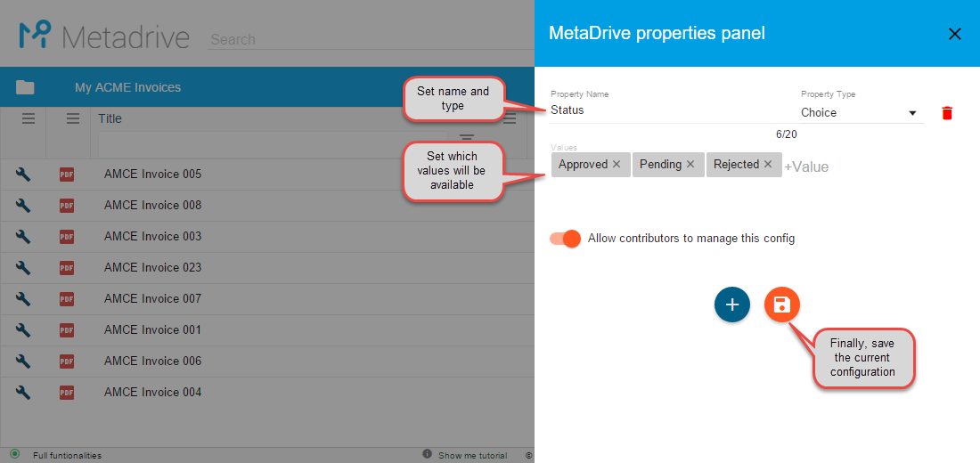Click the green status circle in the footer

(x=14, y=453)
